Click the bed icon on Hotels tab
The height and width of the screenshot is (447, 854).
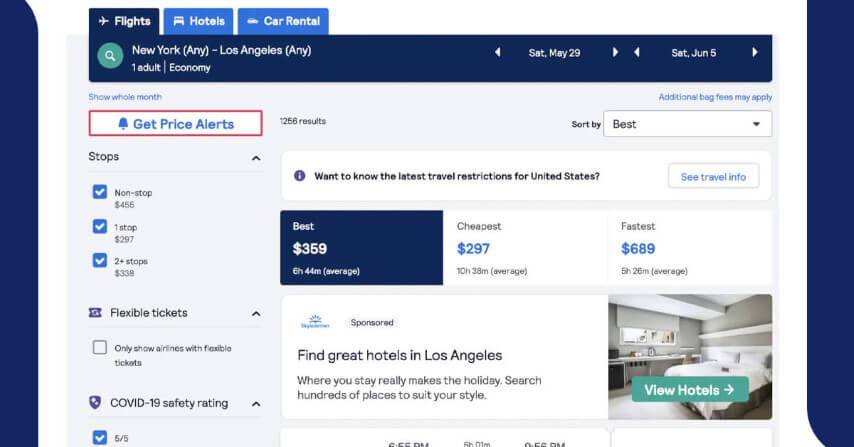pos(179,21)
